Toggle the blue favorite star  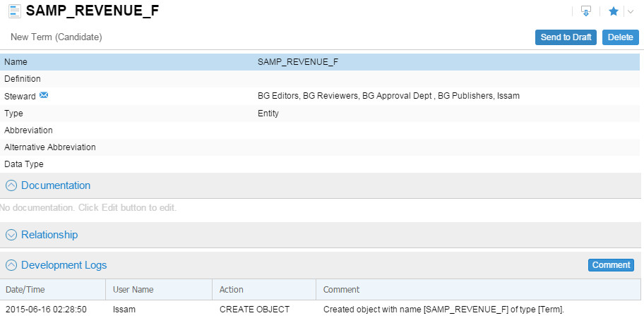coord(614,11)
